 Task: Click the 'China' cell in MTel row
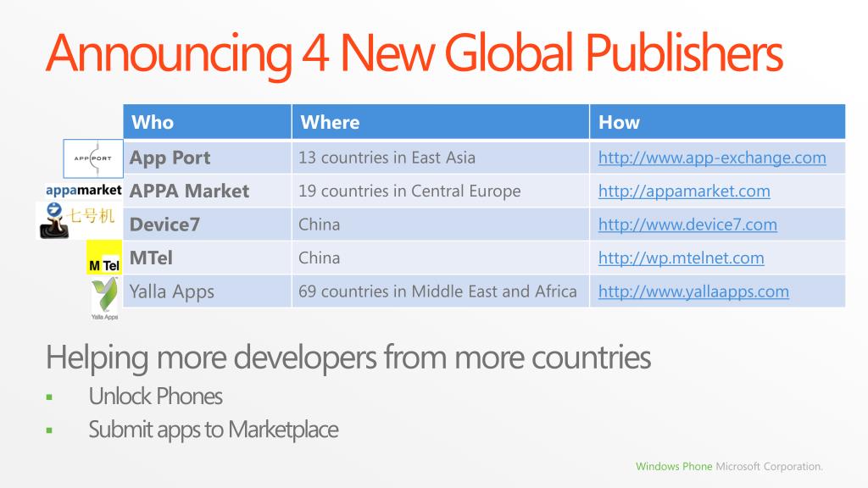[441, 258]
